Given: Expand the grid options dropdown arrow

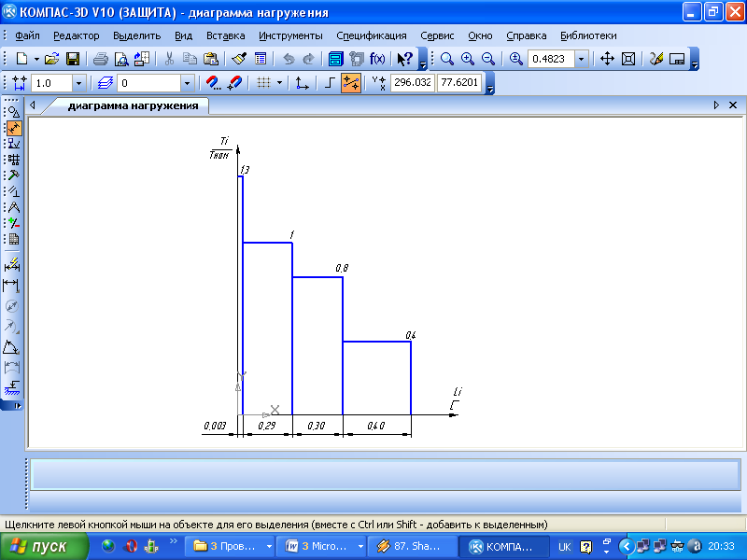Looking at the screenshot, I should coord(279,83).
